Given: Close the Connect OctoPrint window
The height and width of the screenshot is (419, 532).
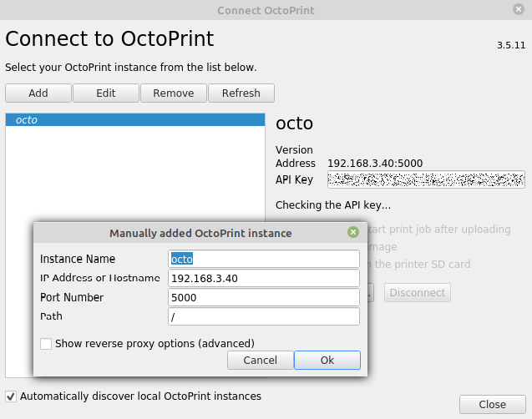Looking at the screenshot, I should (519, 9).
